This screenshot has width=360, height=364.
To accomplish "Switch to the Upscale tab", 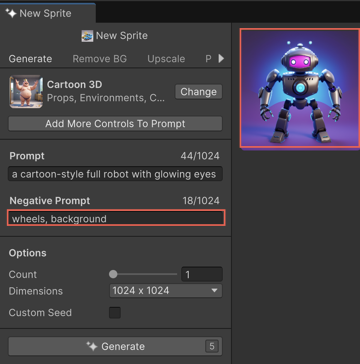I will 166,59.
